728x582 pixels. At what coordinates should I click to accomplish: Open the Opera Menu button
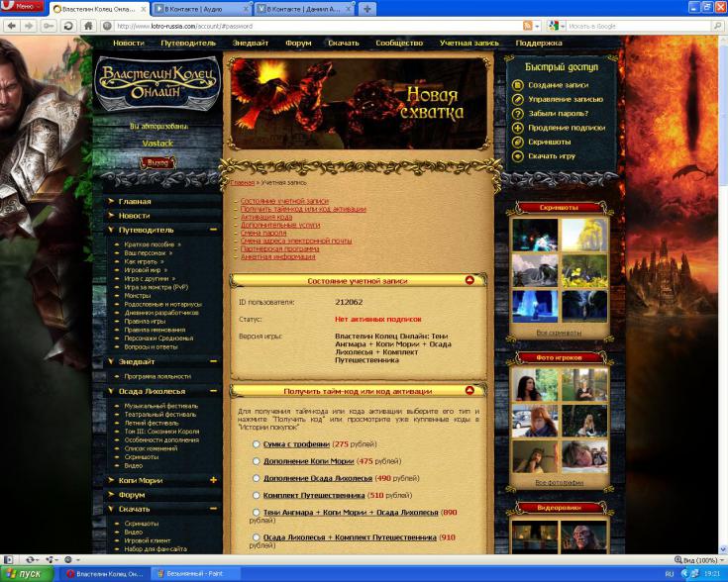[22, 7]
